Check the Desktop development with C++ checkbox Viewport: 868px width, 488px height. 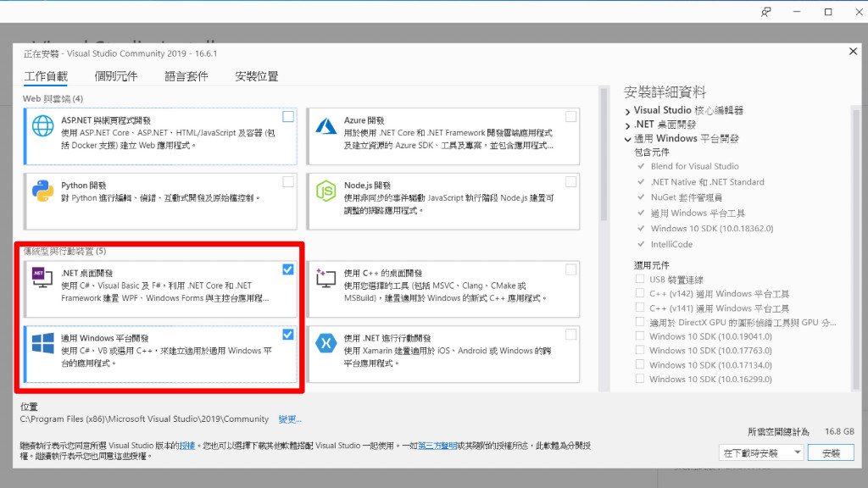570,269
